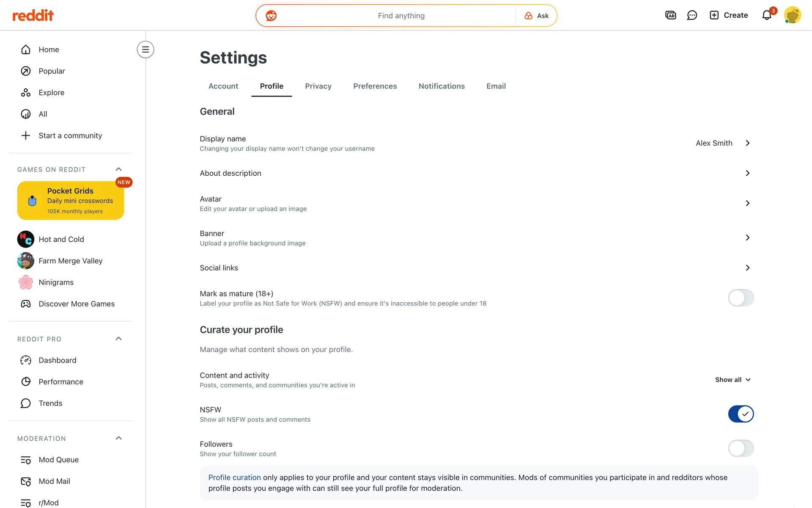Switch to the Privacy tab
The width and height of the screenshot is (812, 508).
pos(318,86)
